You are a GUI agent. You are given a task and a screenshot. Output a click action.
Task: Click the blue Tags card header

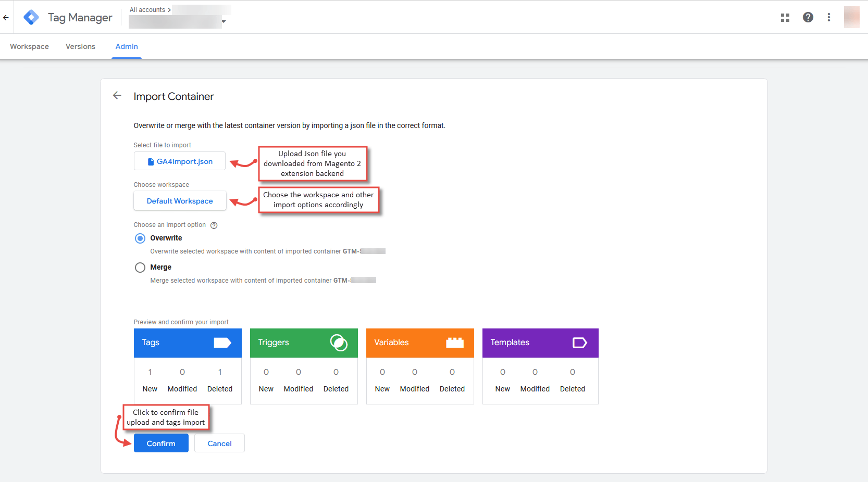188,343
